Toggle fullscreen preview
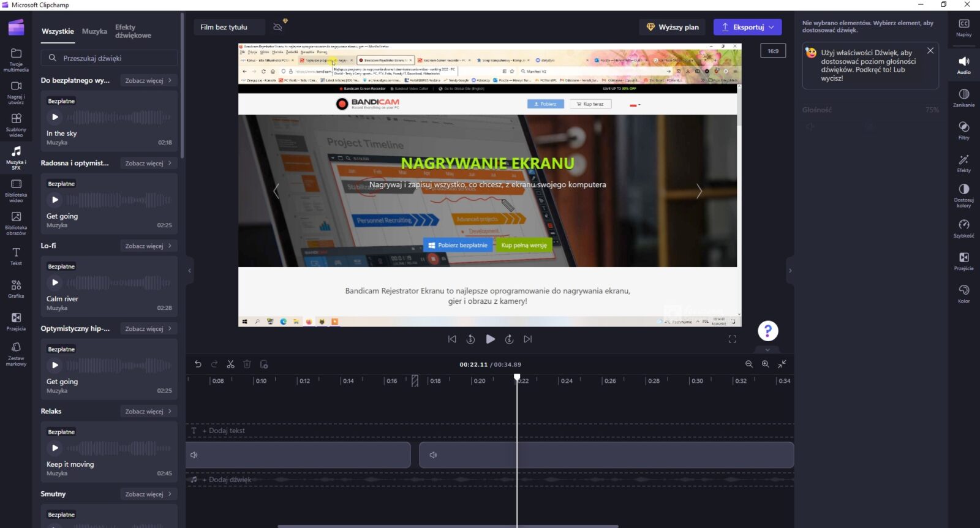This screenshot has height=528, width=980. [x=732, y=339]
